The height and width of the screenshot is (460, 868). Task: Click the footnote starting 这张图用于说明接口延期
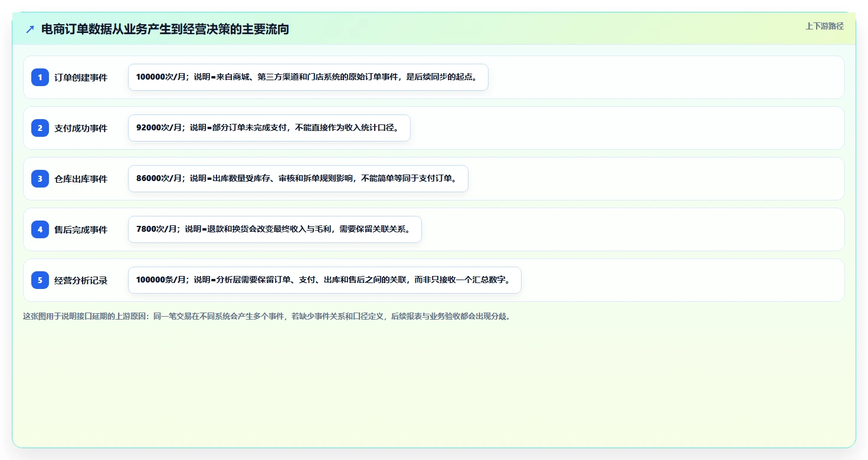click(x=267, y=316)
